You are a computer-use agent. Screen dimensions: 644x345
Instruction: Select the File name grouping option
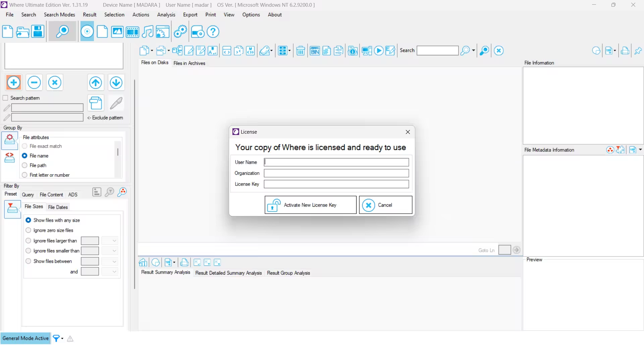point(24,156)
